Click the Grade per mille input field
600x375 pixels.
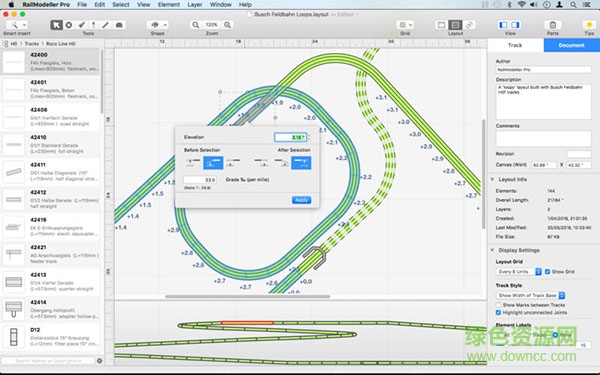(x=200, y=180)
